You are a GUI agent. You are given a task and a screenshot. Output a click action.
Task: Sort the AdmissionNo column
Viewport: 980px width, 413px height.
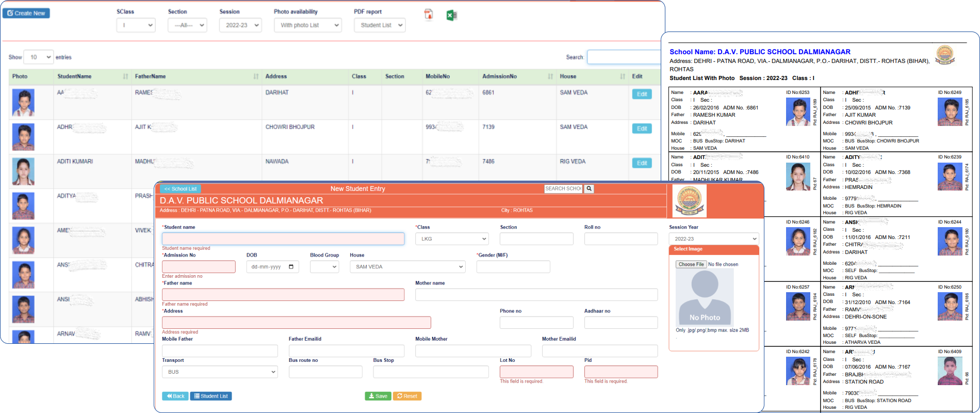550,76
